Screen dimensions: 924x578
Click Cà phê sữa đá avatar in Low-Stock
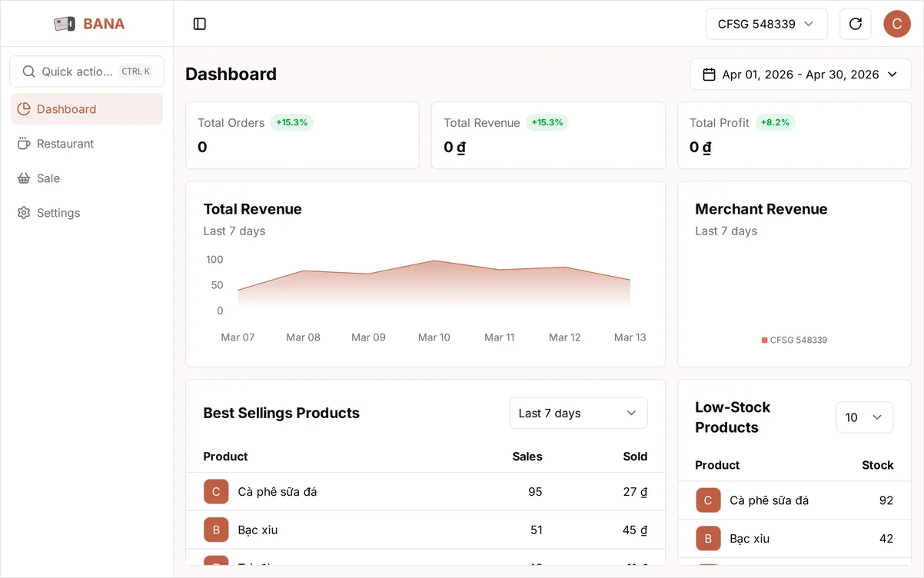(x=708, y=500)
